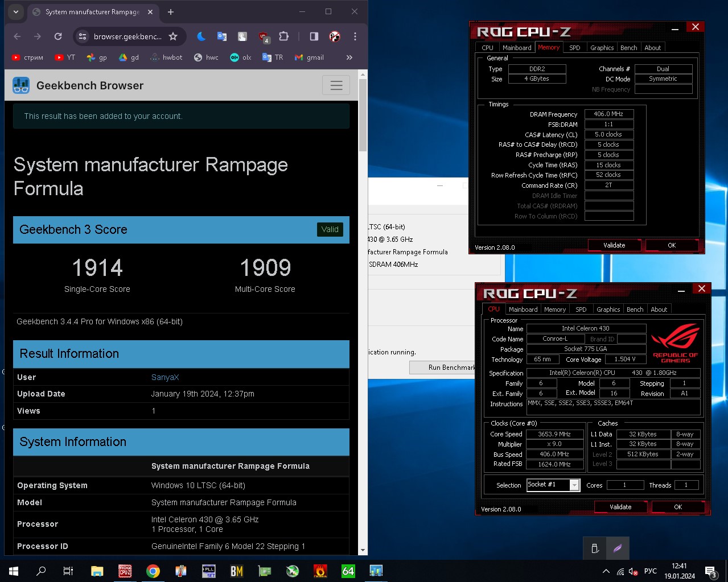The image size is (728, 582).
Task: Bookmark this page with the star icon
Action: tap(173, 36)
